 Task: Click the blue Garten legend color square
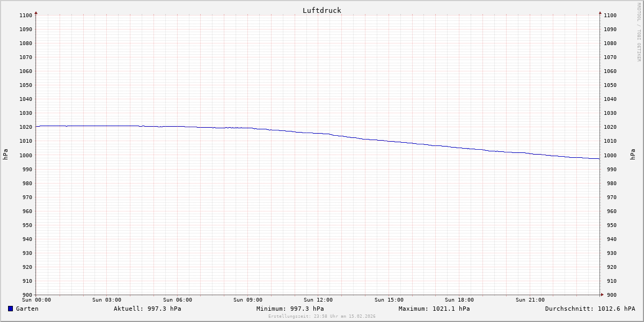[x=10, y=309]
